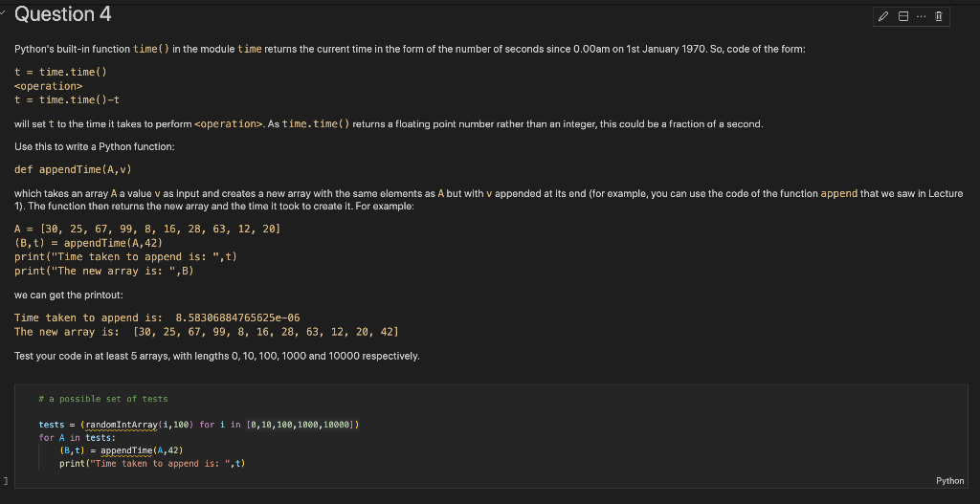
Task: Delete the cell with the trash icon
Action: (x=938, y=17)
